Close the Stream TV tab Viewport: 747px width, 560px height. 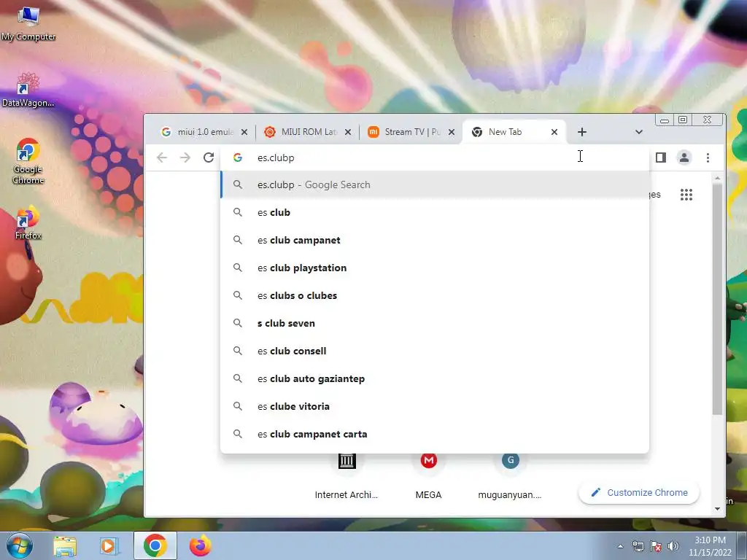click(x=451, y=132)
